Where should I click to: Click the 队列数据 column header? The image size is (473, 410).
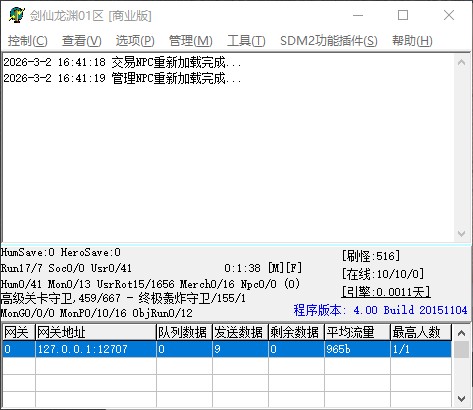(x=184, y=332)
